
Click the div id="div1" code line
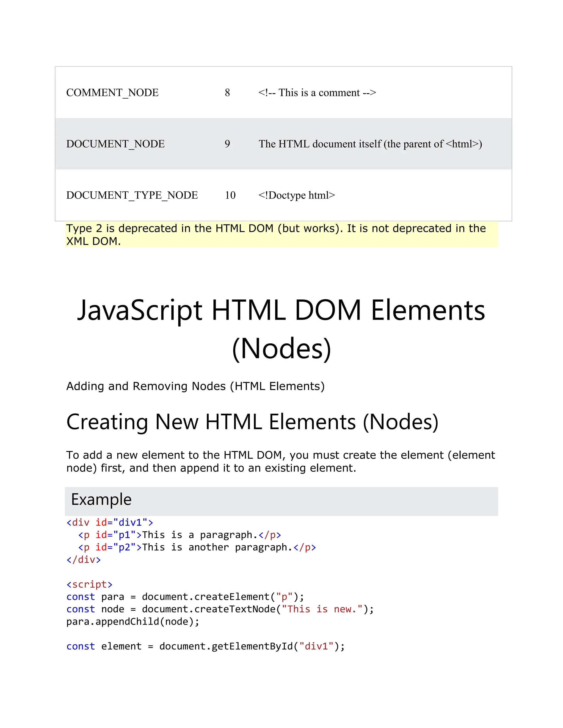[x=110, y=522]
